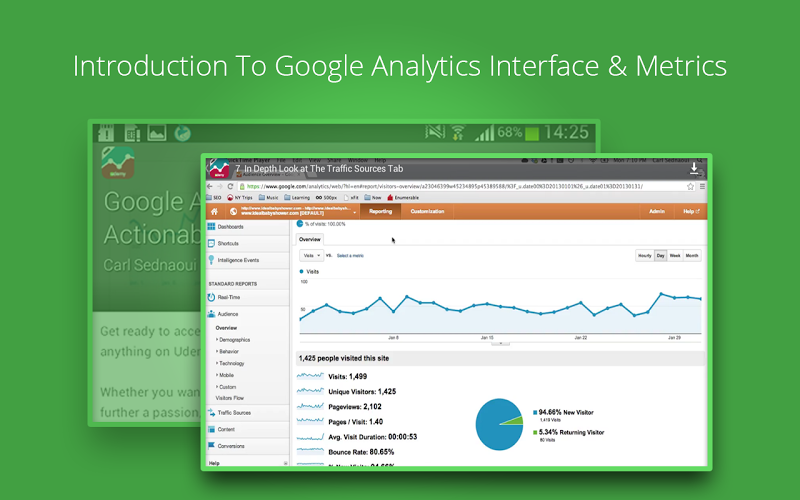
Task: Click 'Unique Visitors: 1,425' metric text
Action: (x=362, y=391)
